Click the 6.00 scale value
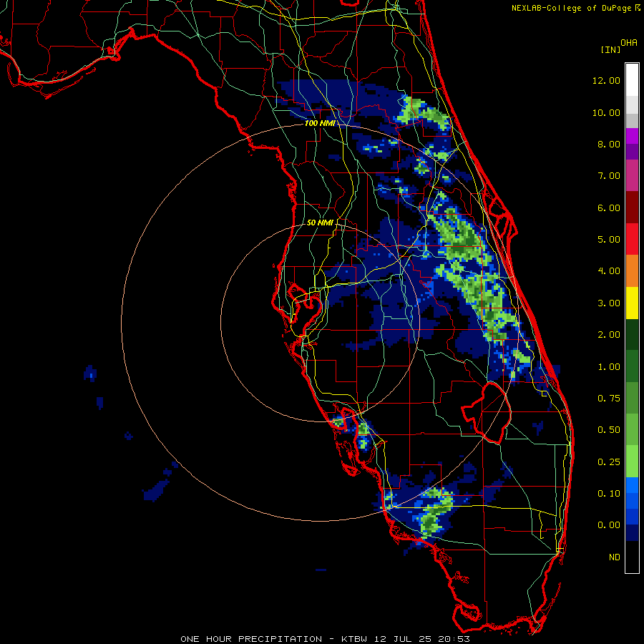Viewport: 644px width, 644px height. pos(609,208)
